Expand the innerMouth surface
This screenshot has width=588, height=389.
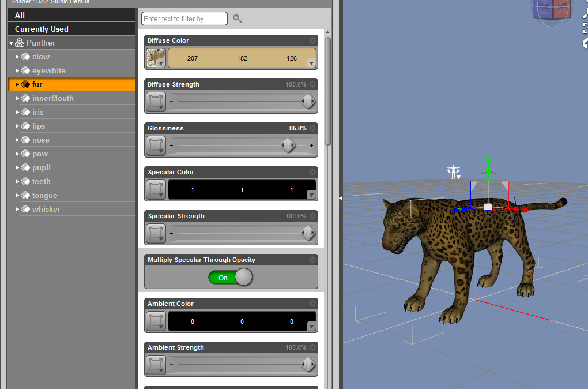17,98
